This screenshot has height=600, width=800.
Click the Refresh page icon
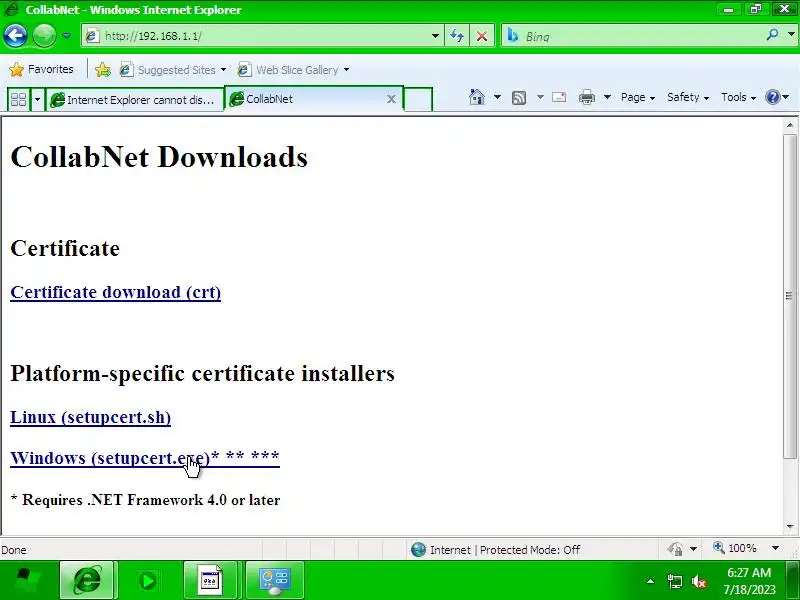(457, 36)
